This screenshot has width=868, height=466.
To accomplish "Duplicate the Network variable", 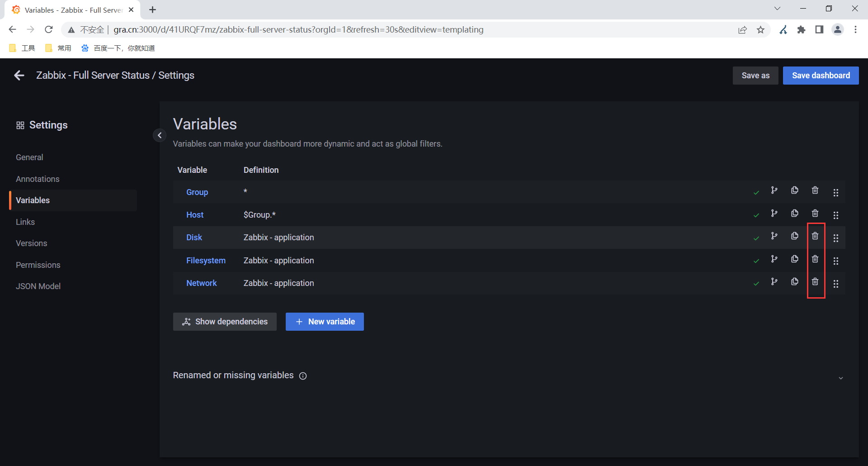I will coord(795,281).
